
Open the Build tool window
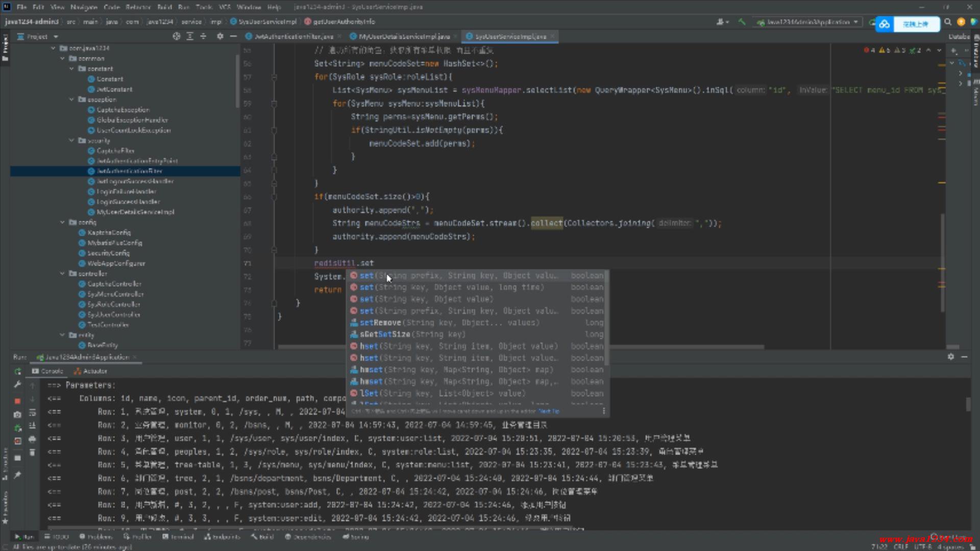pos(262,537)
